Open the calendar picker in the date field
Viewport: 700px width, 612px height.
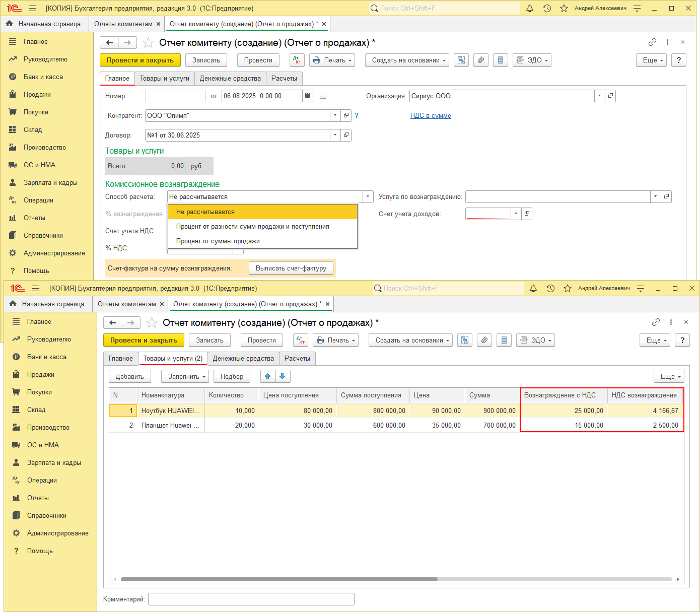point(308,96)
